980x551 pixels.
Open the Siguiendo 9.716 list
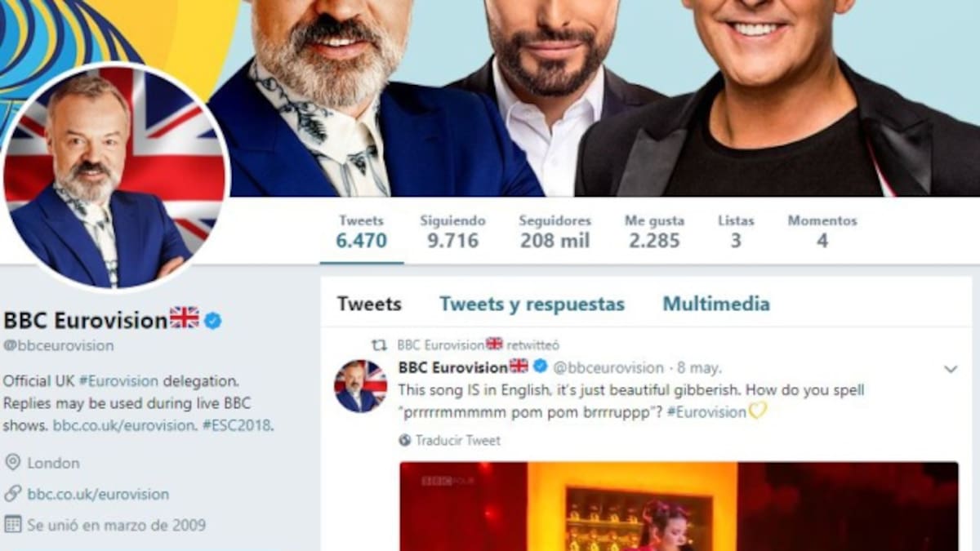tap(452, 232)
